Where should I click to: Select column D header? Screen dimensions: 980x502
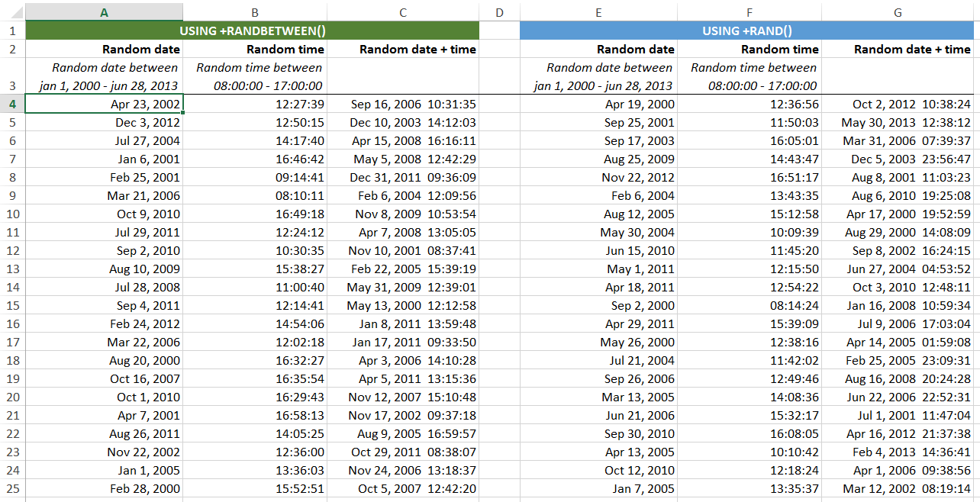click(x=499, y=12)
